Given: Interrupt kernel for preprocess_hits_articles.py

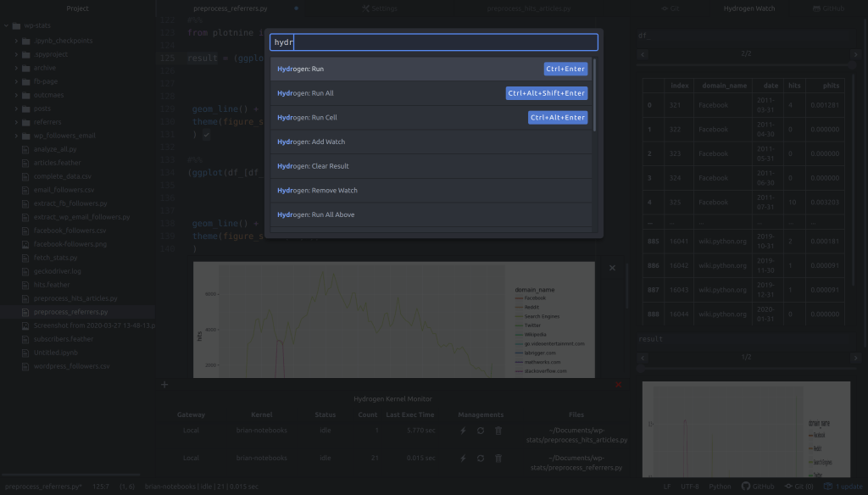Looking at the screenshot, I should (x=463, y=431).
